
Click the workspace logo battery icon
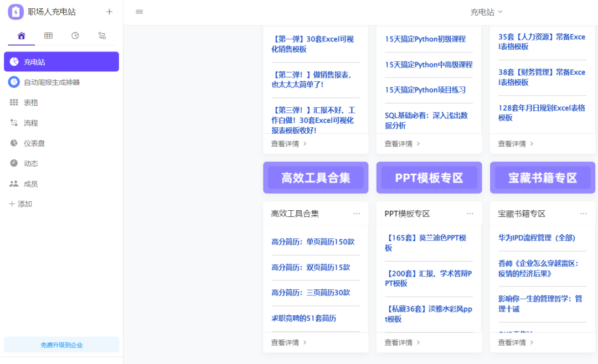(x=16, y=11)
